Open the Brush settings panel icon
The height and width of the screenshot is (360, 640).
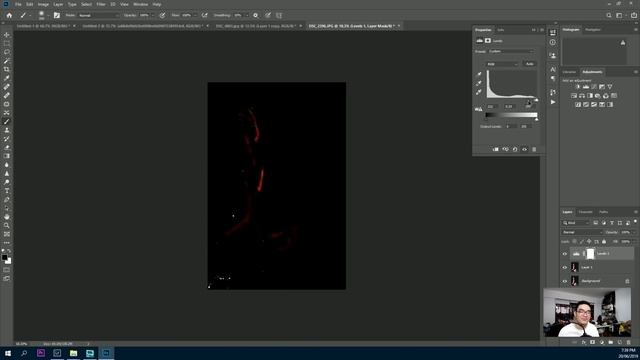tap(57, 15)
